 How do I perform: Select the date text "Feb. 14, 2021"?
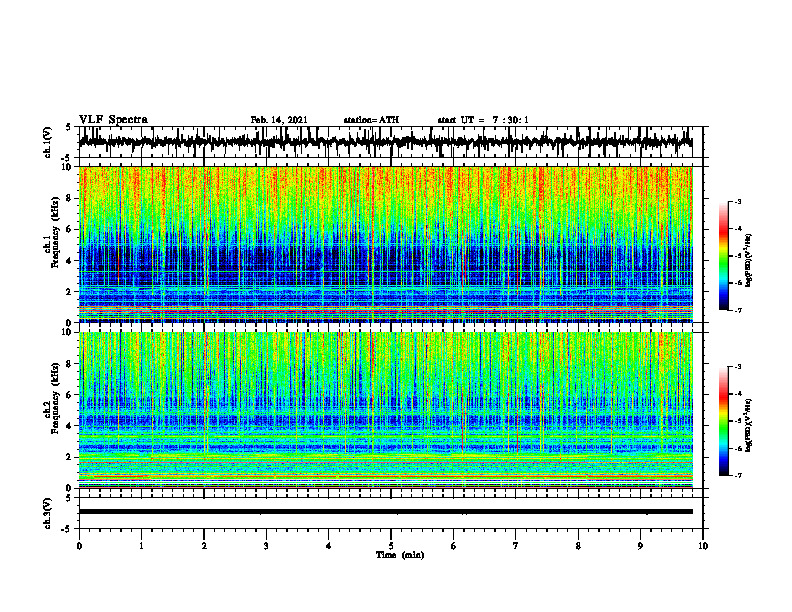(x=279, y=120)
